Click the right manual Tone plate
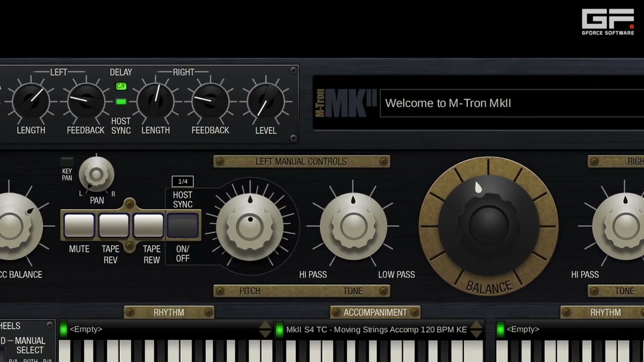Viewport: 644px width, 362px height. tap(616, 291)
